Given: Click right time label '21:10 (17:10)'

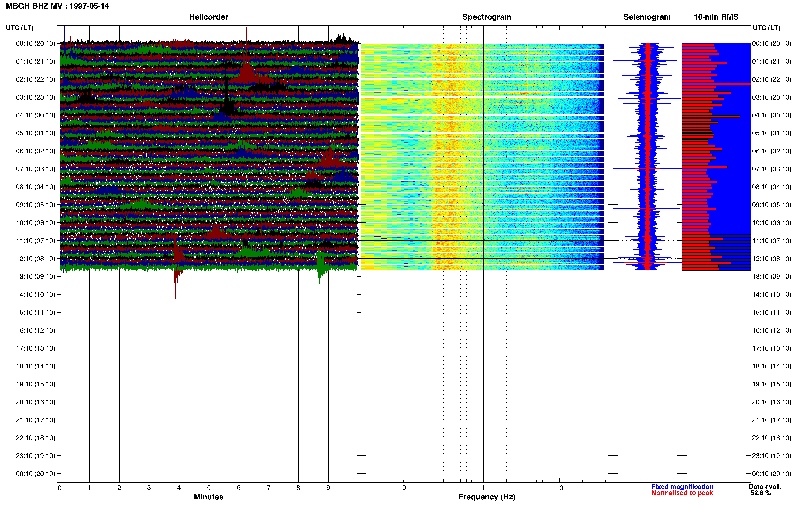Looking at the screenshot, I should pos(772,420).
